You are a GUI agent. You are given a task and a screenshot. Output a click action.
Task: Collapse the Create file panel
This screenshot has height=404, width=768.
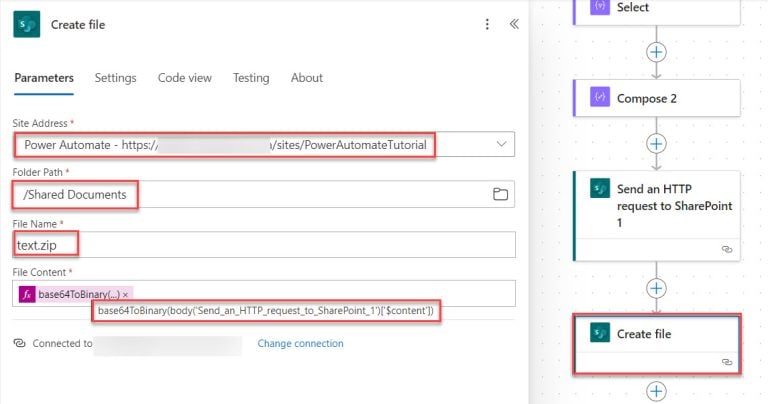tap(514, 24)
